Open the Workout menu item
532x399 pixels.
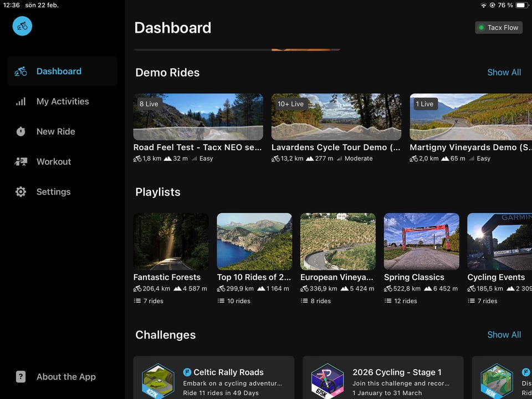[54, 162]
